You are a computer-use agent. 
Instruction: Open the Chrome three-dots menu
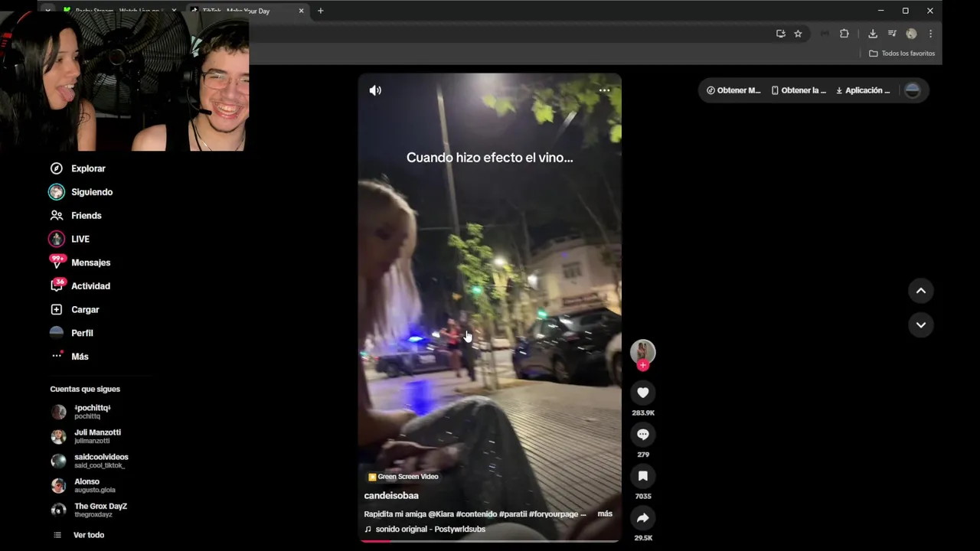click(x=930, y=34)
